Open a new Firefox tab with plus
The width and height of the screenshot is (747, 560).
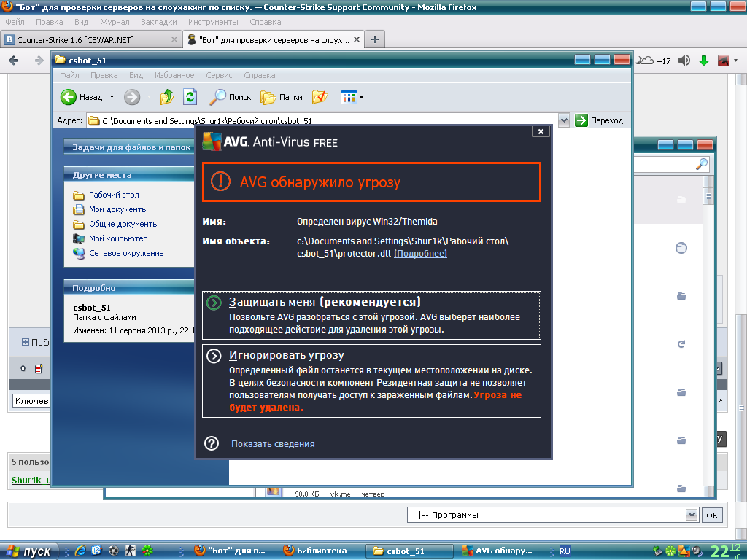tap(375, 39)
